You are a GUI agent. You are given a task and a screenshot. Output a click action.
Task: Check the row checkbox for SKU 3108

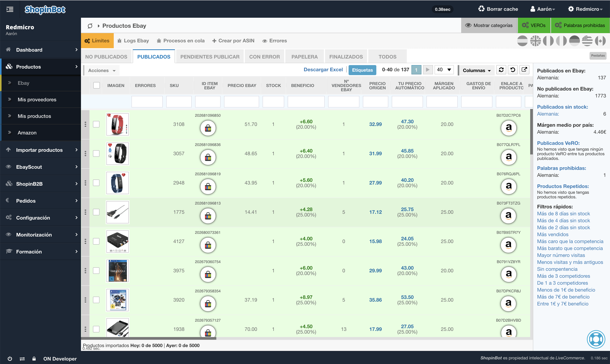[x=96, y=124]
